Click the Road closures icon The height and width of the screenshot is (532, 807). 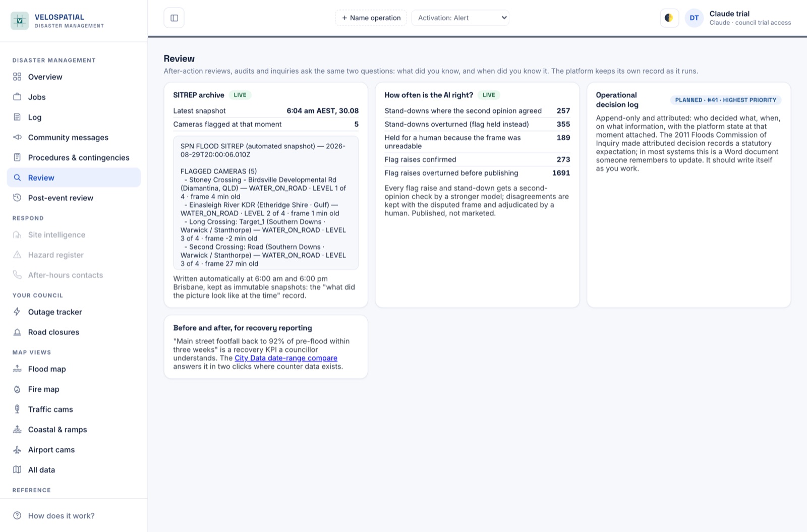click(x=17, y=332)
